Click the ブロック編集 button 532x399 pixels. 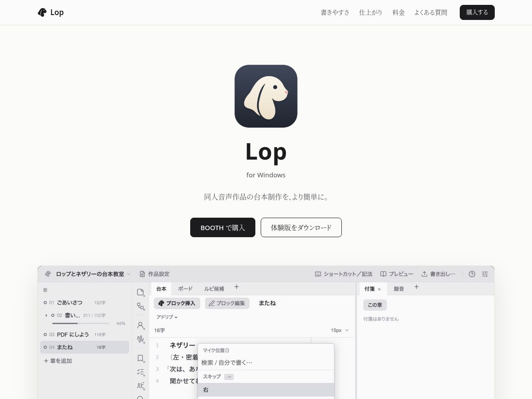[227, 303]
